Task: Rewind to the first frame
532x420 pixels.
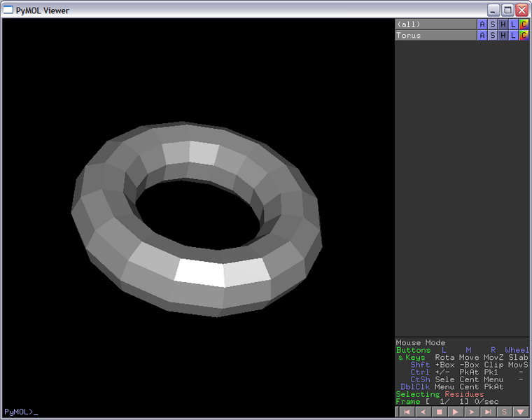Action: (x=406, y=412)
